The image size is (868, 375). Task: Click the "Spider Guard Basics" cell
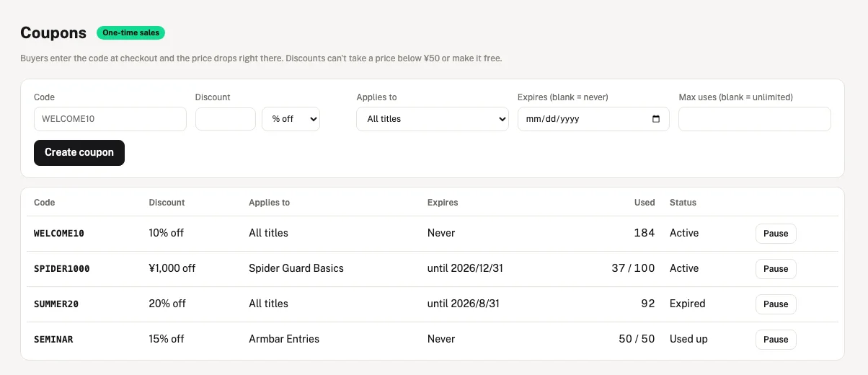296,268
